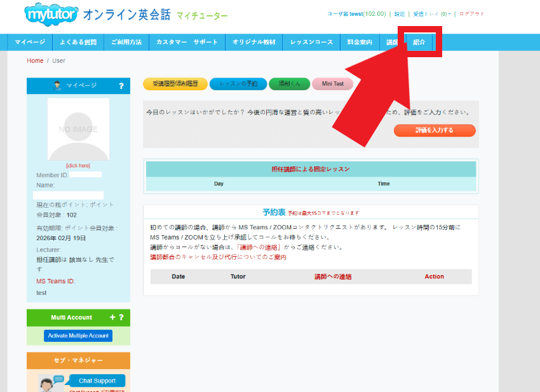Open 講師都合のキャンセル及び代行 guidance link

tap(218, 257)
